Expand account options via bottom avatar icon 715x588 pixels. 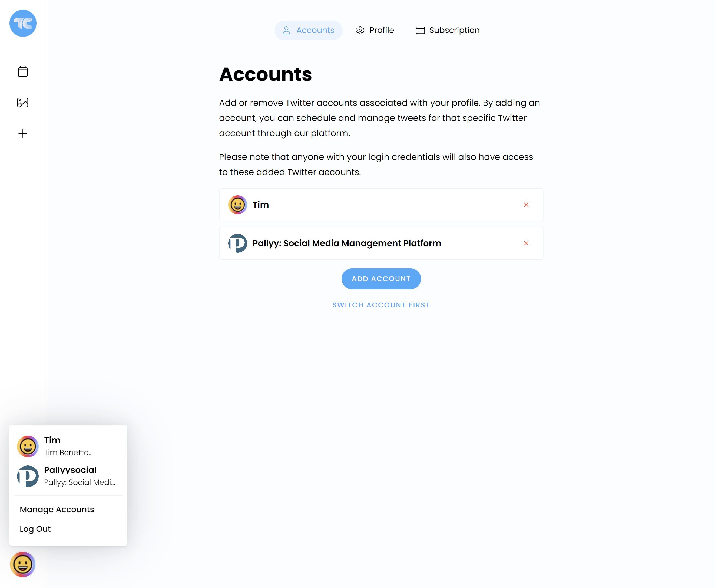coord(22,565)
